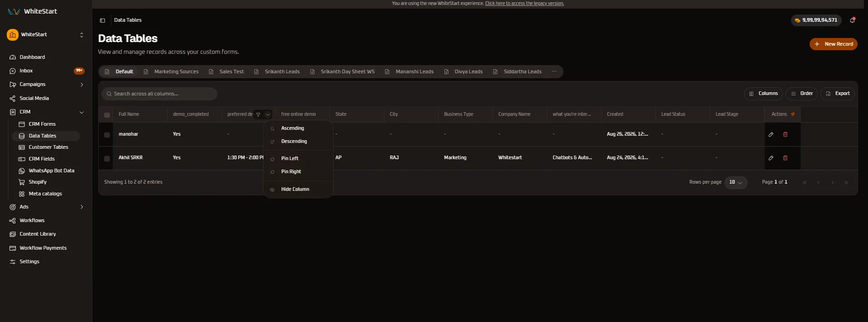Image resolution: width=868 pixels, height=322 pixels.
Task: Open Workflow Payments page
Action: 43,248
